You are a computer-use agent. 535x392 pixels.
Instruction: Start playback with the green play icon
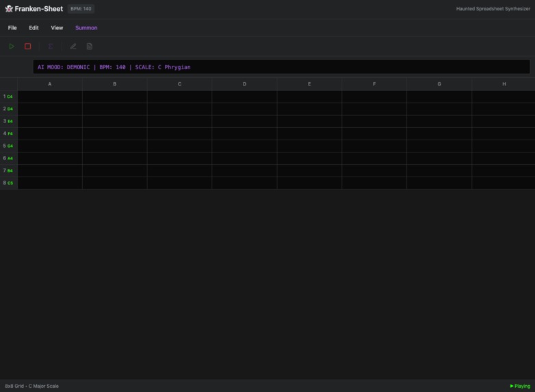(12, 47)
